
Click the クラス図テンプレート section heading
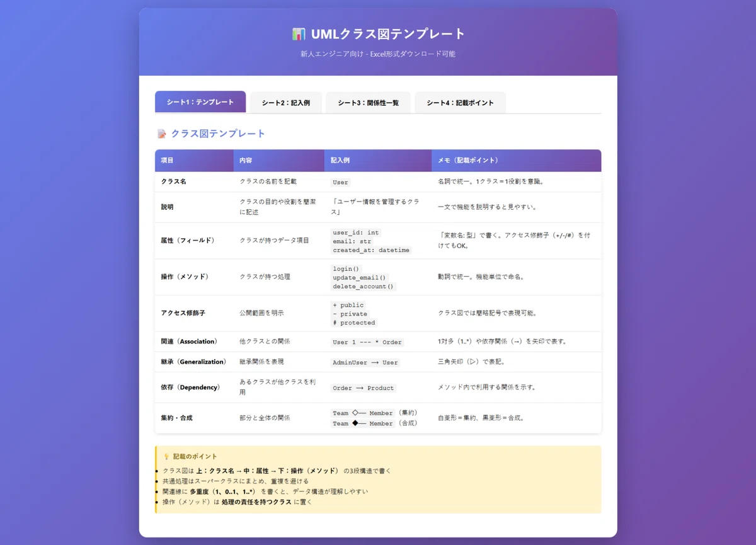pyautogui.click(x=218, y=134)
